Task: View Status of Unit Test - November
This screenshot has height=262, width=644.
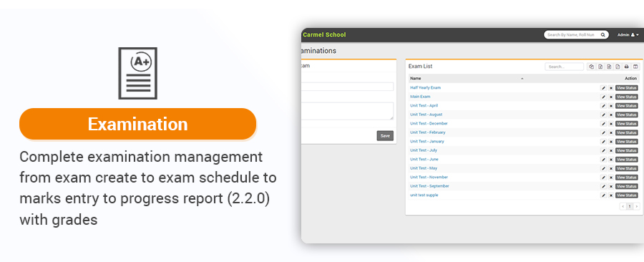Action: [x=626, y=178]
